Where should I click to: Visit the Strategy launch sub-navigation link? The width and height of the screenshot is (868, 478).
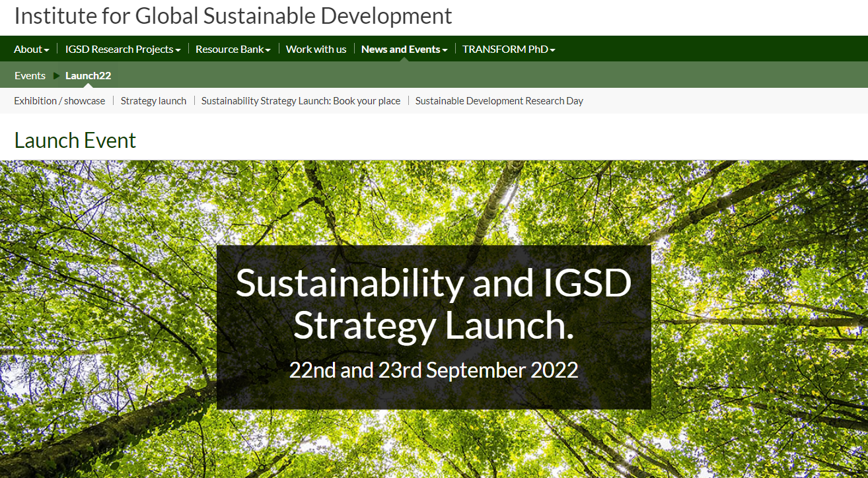pyautogui.click(x=153, y=101)
